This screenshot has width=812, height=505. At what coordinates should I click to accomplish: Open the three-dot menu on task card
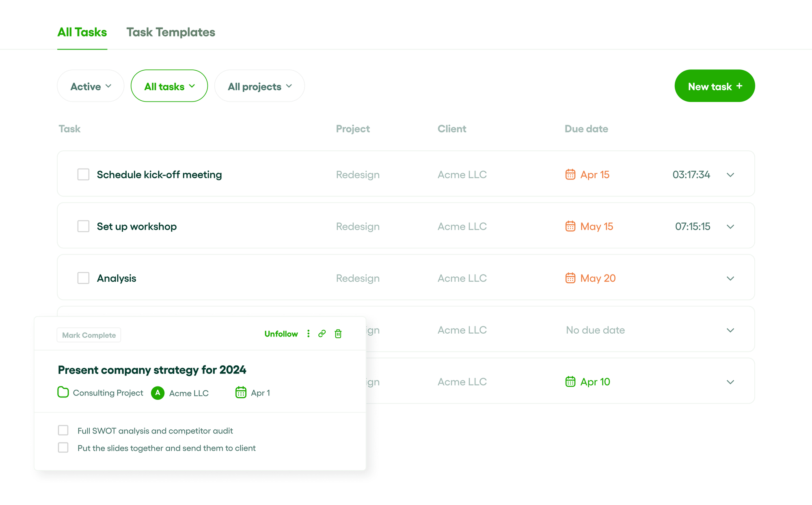(x=309, y=333)
